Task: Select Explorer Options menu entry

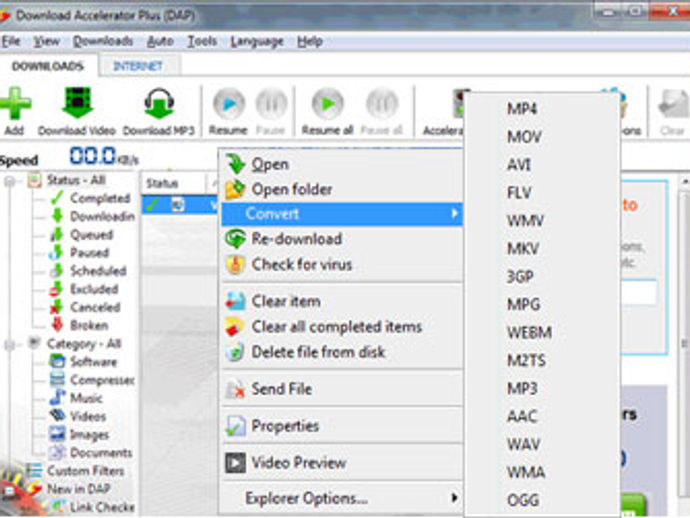Action: tap(342, 499)
